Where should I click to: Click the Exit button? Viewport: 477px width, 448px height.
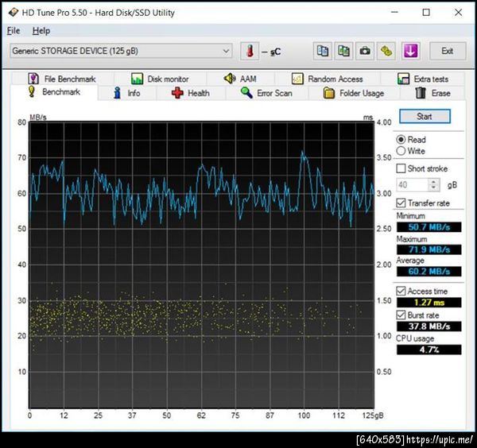(448, 51)
